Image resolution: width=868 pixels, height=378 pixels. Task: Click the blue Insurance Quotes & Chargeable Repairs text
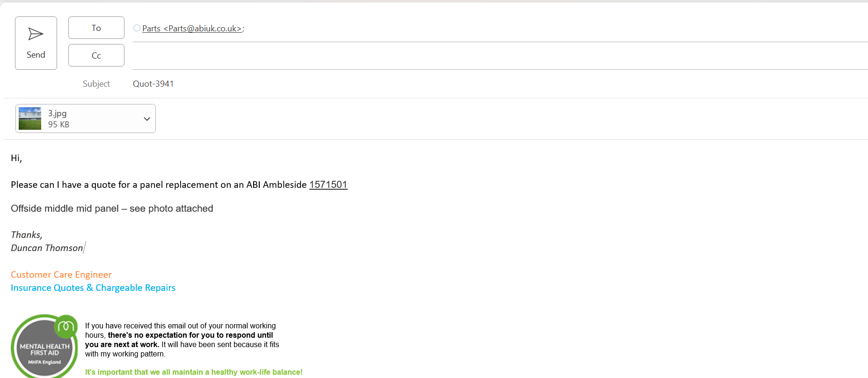[x=93, y=288]
